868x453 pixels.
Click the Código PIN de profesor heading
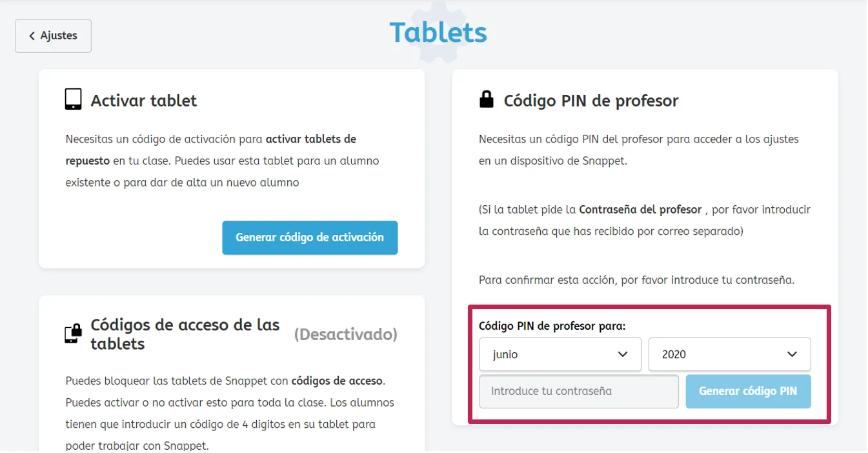[591, 101]
